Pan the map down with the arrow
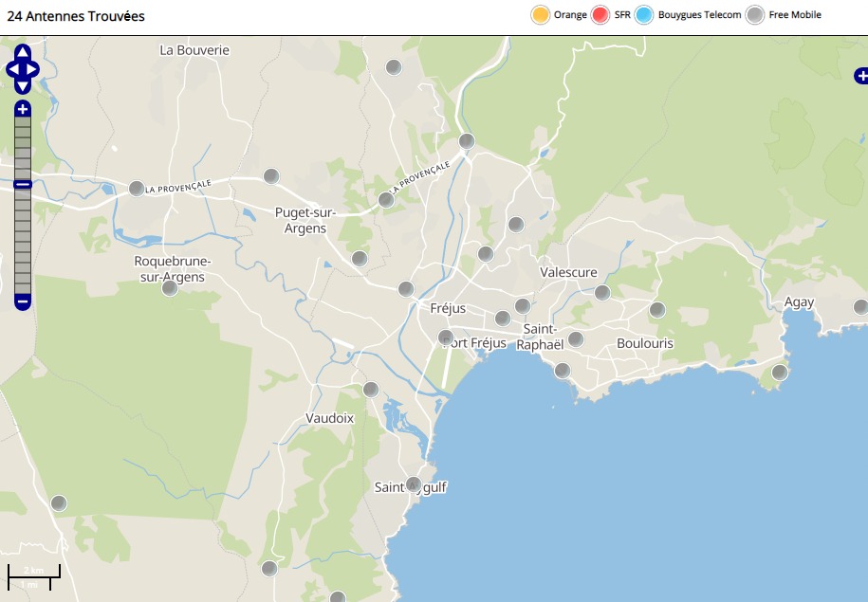The width and height of the screenshot is (868, 602). 23,86
